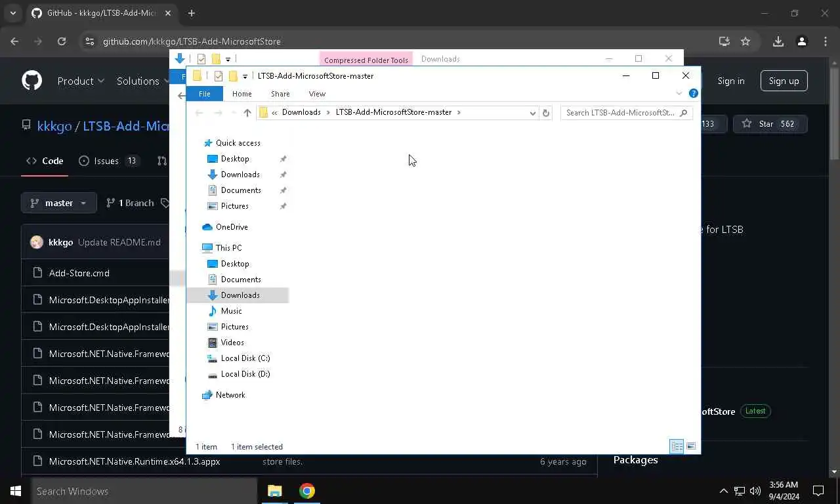Click New folder icon in LTSB-Add-MicrosoftStore-master title bar
Image resolution: width=840 pixels, height=504 pixels.
[x=232, y=76]
